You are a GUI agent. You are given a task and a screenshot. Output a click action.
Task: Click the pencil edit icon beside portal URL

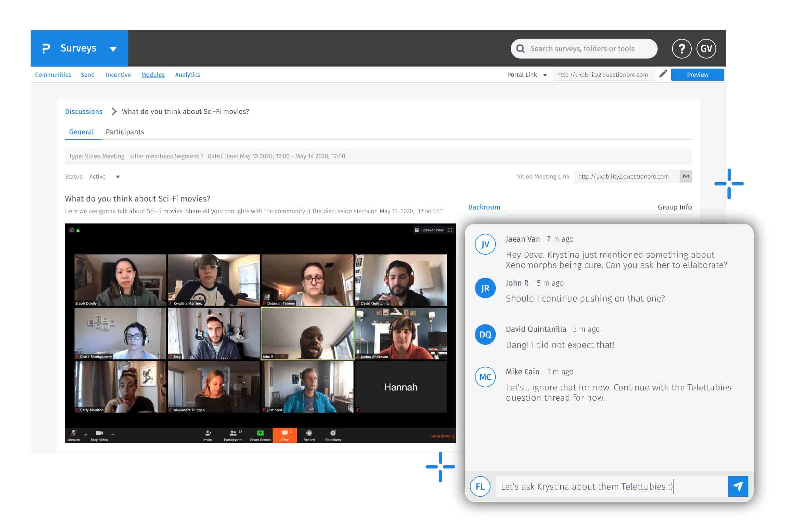point(663,74)
